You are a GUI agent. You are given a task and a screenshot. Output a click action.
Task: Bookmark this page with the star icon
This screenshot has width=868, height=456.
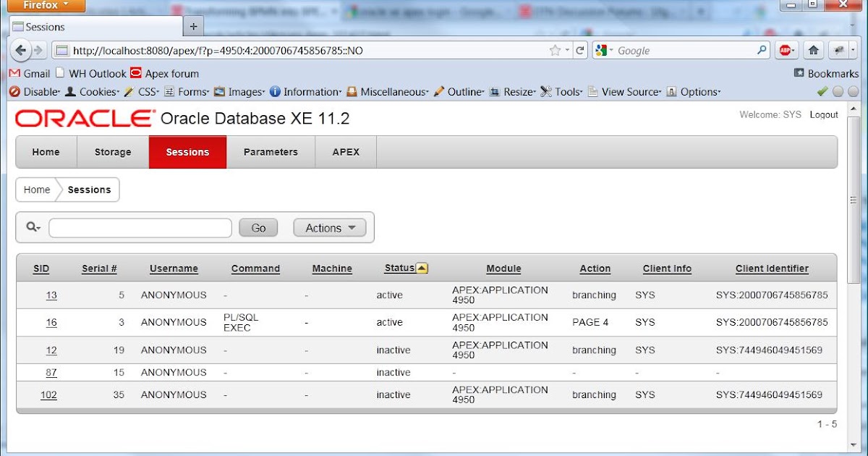pyautogui.click(x=555, y=51)
